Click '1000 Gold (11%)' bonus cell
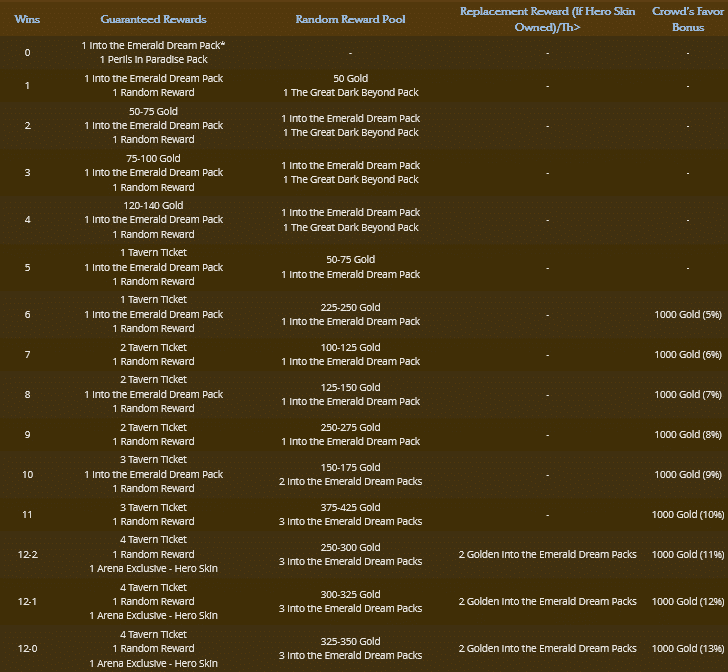Viewport: 728px width, 672px height. point(688,555)
